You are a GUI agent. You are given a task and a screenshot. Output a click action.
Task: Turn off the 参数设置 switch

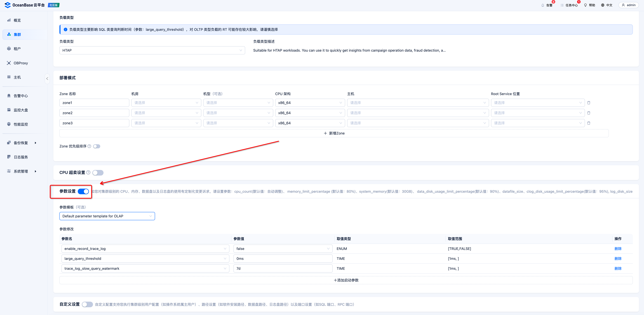pyautogui.click(x=83, y=191)
